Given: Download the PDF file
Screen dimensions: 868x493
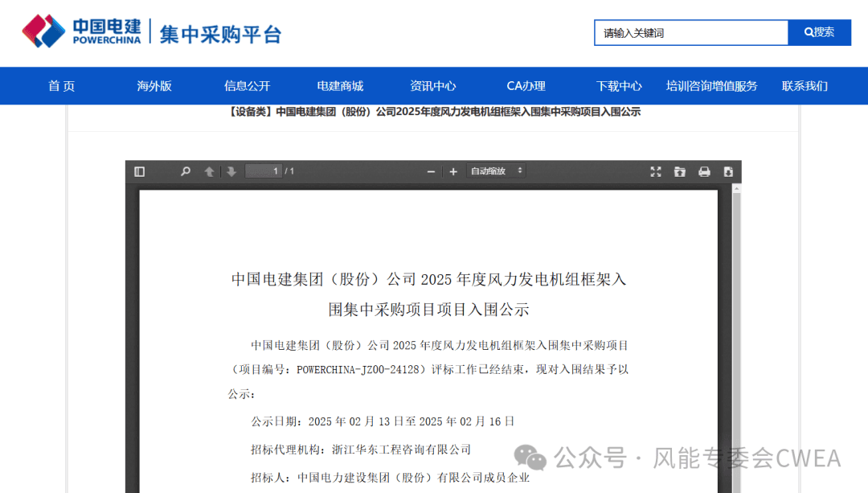Looking at the screenshot, I should [x=728, y=171].
